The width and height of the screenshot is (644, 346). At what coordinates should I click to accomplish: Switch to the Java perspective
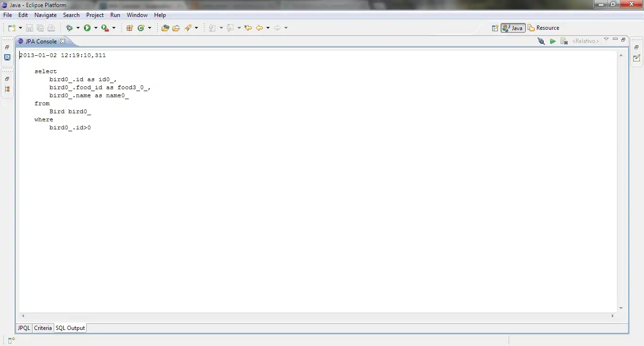coord(513,28)
